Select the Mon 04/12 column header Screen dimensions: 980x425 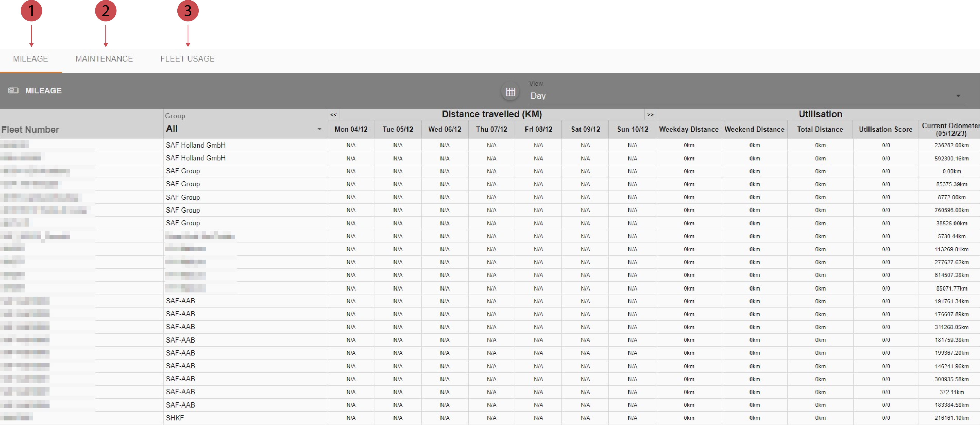point(351,129)
